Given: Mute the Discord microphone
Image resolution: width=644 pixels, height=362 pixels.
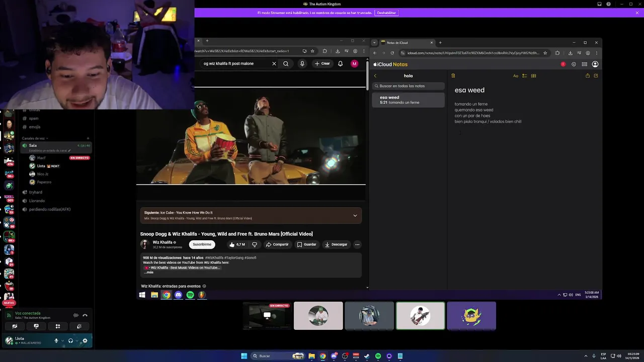Looking at the screenshot, I should [x=56, y=340].
